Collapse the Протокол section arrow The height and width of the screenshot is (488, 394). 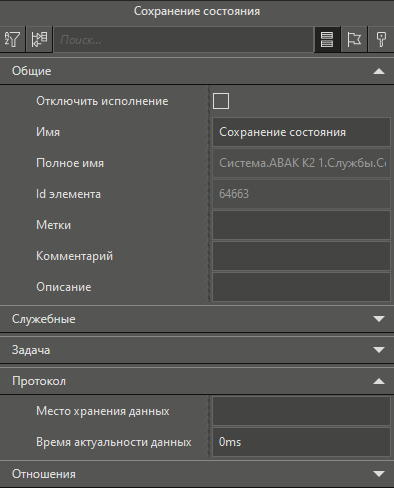click(x=379, y=381)
